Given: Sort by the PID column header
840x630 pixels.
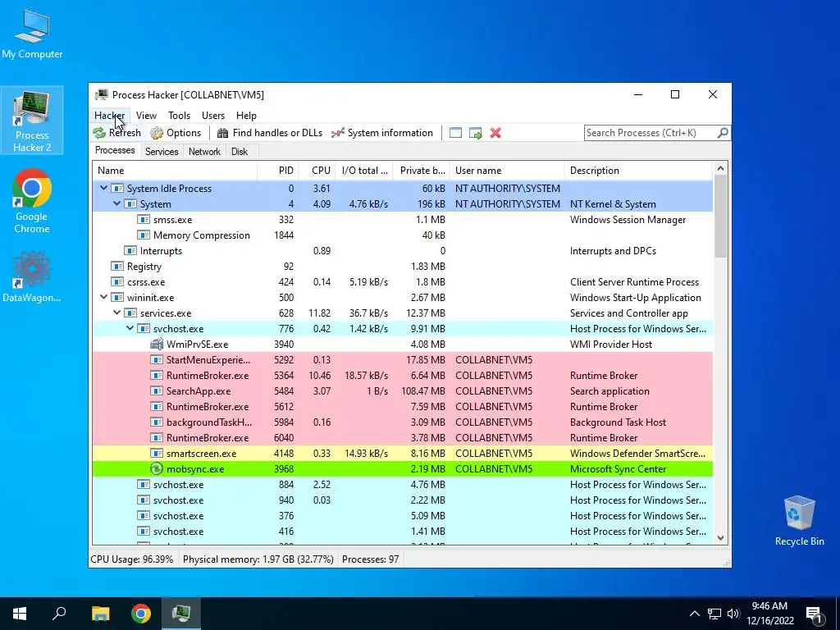Looking at the screenshot, I should tap(278, 171).
